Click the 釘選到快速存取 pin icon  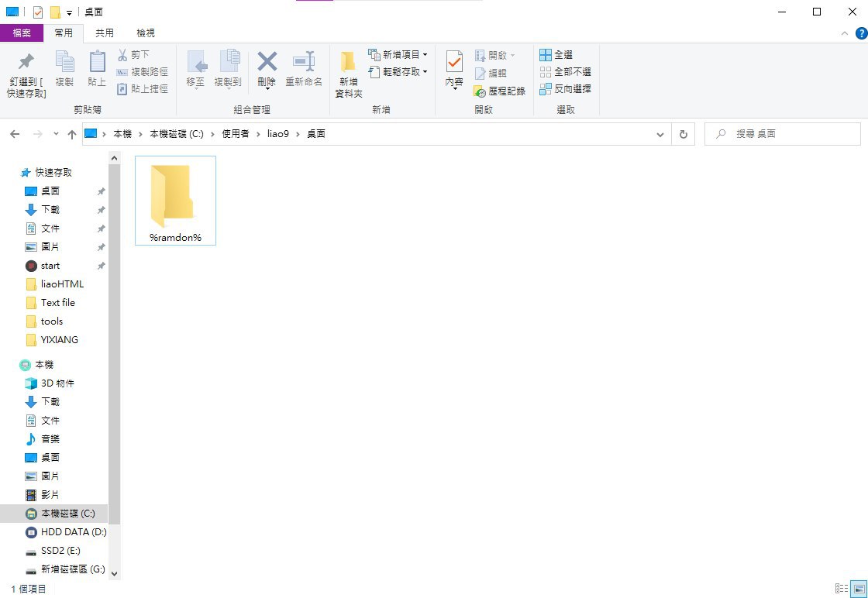pos(26,62)
